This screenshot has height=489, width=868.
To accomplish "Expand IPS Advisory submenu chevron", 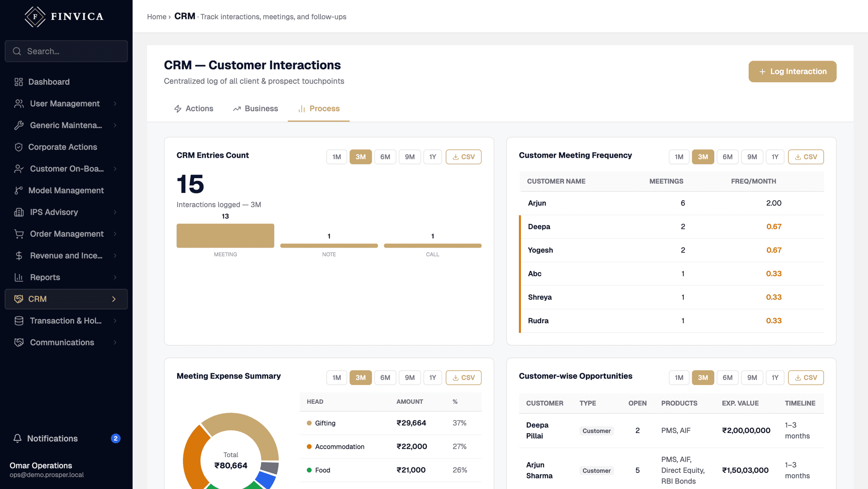I will click(115, 212).
